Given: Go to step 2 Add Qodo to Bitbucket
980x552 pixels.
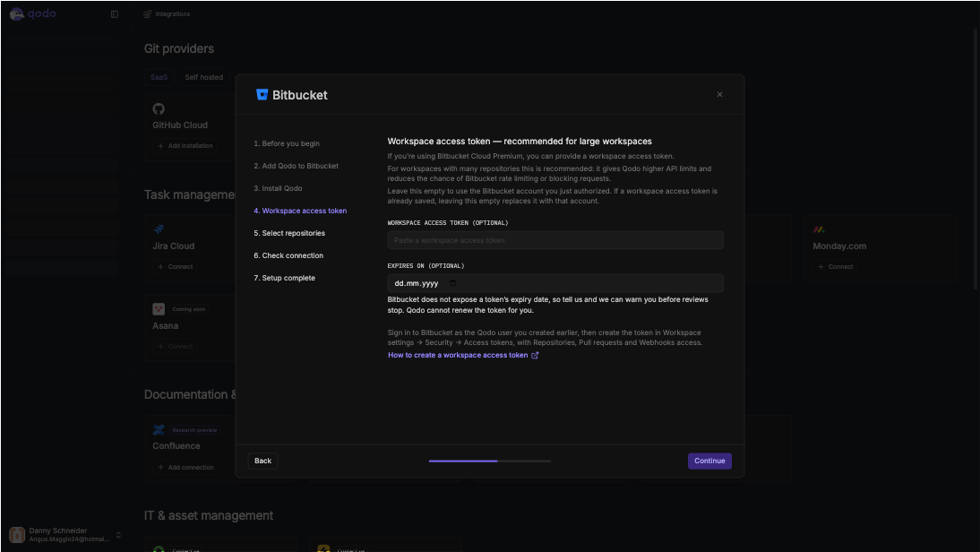Looking at the screenshot, I should [x=297, y=166].
